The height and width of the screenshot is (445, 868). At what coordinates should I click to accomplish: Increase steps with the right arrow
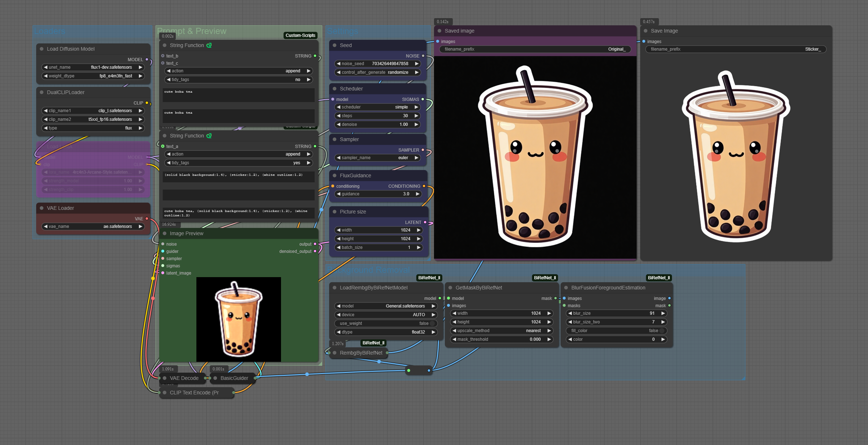click(x=416, y=116)
